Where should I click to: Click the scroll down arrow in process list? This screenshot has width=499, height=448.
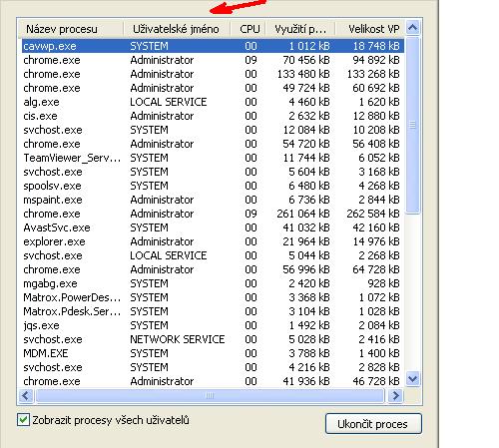click(x=413, y=379)
